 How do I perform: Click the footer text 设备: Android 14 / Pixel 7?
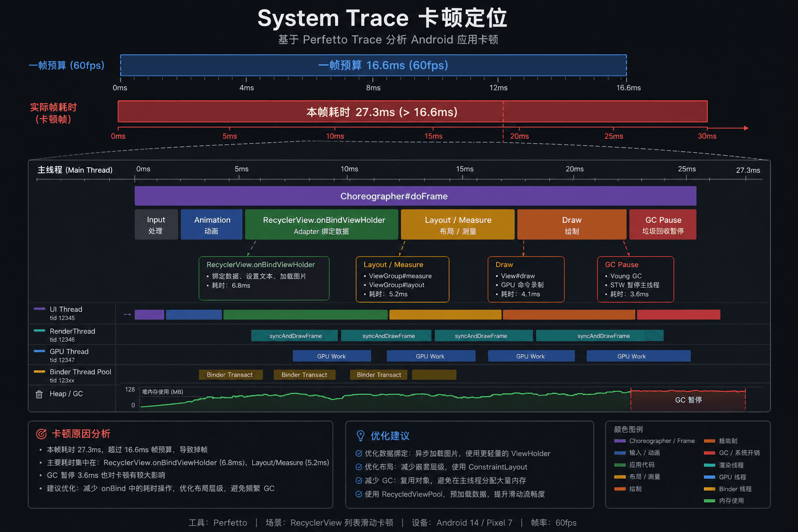tap(462, 523)
